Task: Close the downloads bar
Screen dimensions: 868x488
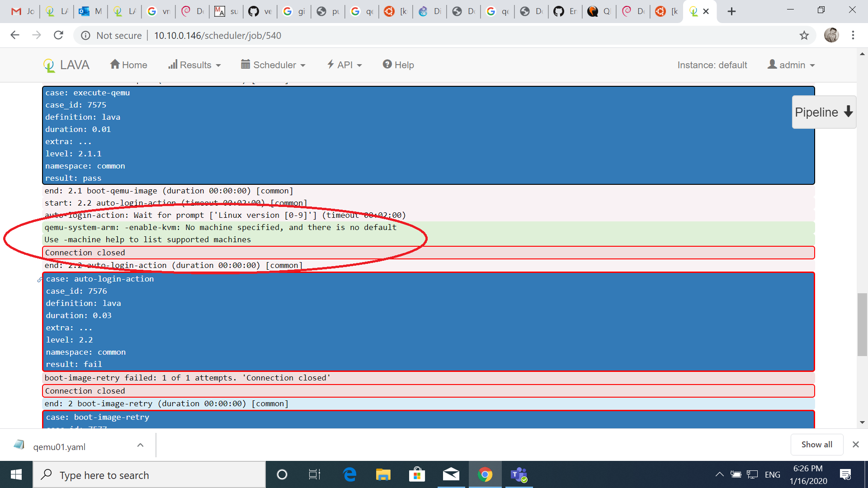Action: coord(855,445)
